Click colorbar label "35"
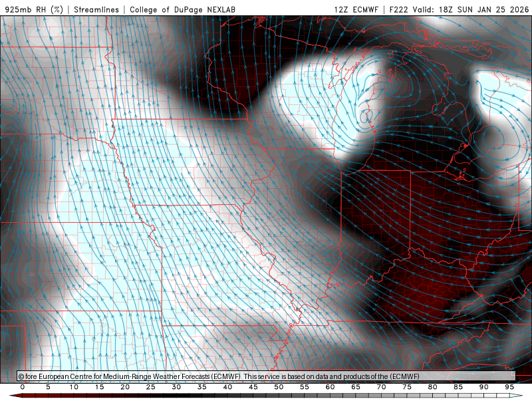This screenshot has width=532, height=399. (202, 387)
